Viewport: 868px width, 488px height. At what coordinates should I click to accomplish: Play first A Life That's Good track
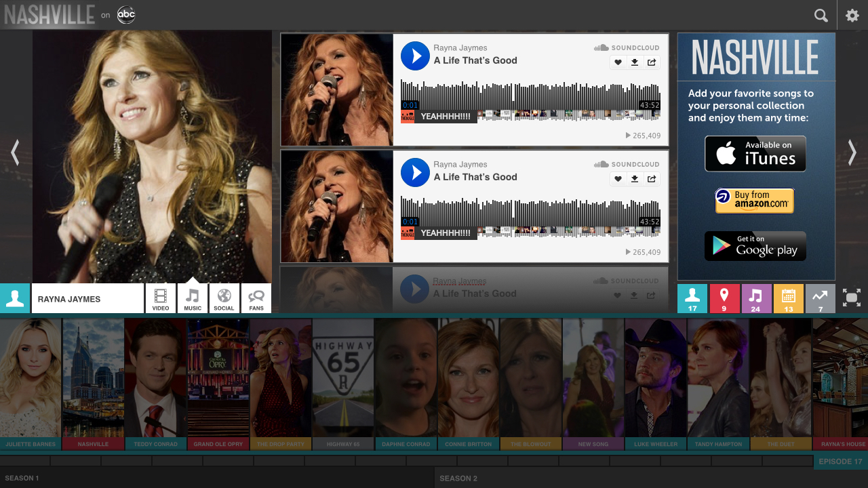(x=415, y=56)
